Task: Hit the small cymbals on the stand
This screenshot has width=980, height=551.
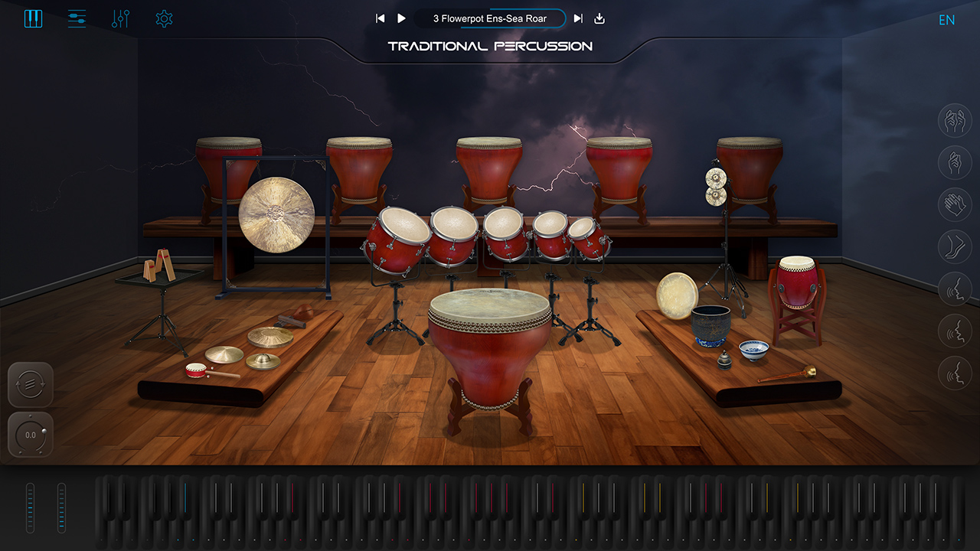Action: pyautogui.click(x=716, y=187)
